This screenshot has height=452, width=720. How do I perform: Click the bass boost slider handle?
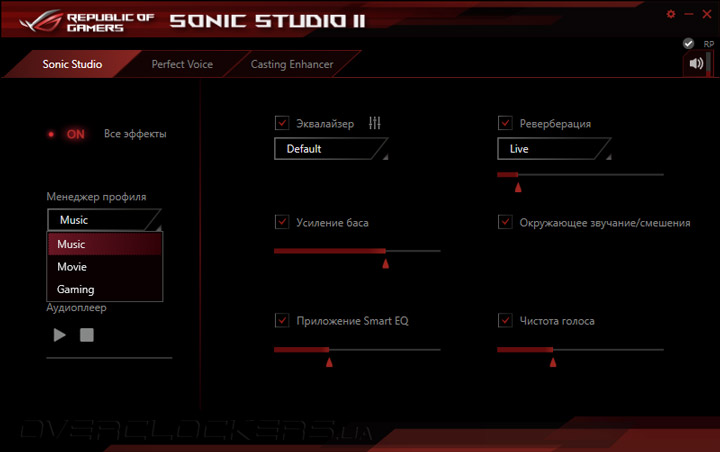pyautogui.click(x=385, y=263)
